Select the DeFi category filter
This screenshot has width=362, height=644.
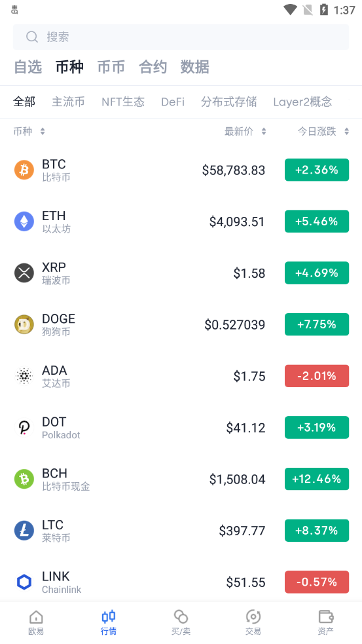tap(173, 102)
